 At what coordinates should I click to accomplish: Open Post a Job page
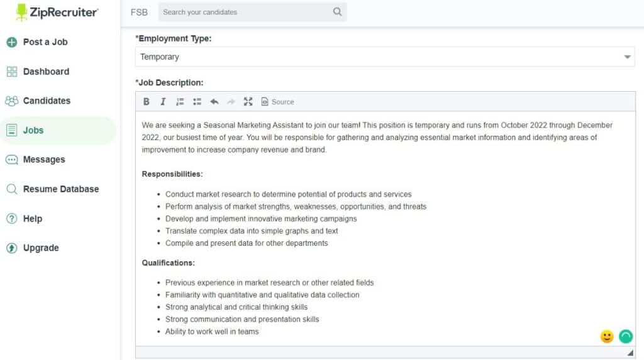click(45, 42)
